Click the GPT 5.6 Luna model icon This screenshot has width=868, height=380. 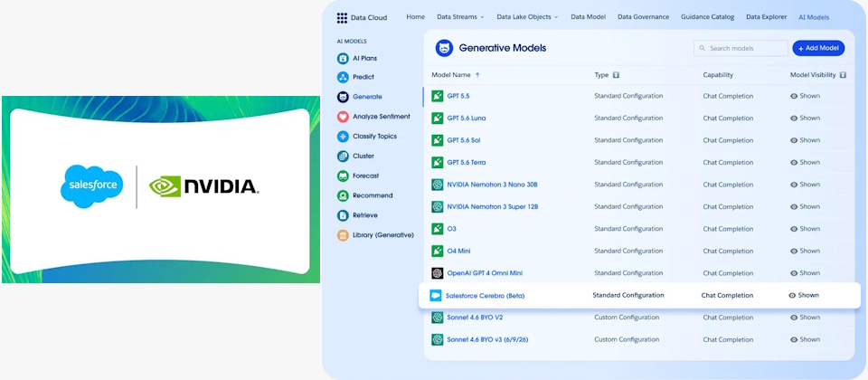438,118
